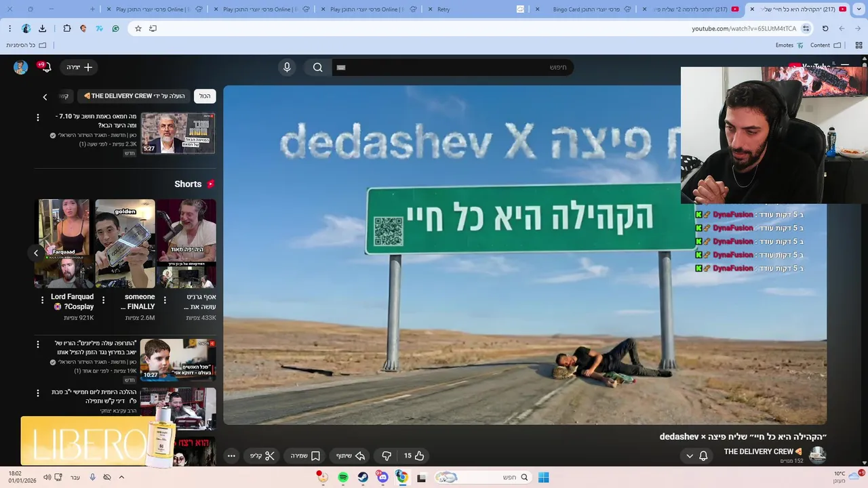Open YouTube notifications bell with 9+ badge

(x=47, y=67)
